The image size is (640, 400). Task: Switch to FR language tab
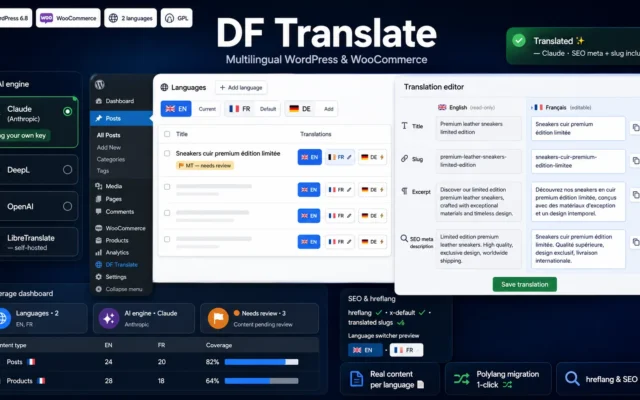click(240, 109)
